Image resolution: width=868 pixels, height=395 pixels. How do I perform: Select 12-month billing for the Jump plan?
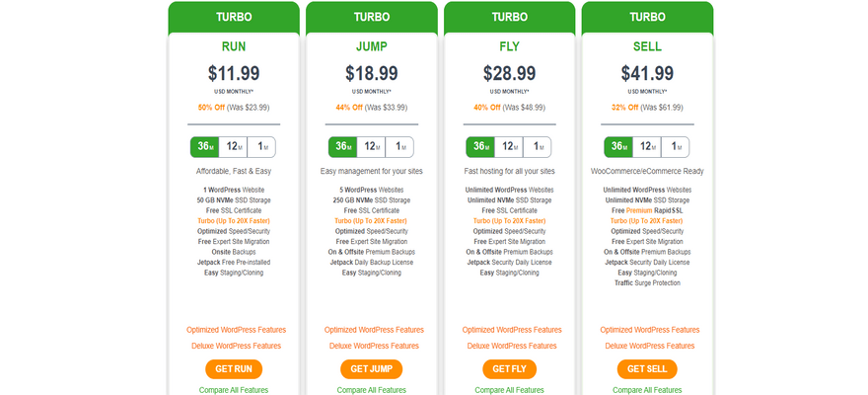pyautogui.click(x=371, y=147)
